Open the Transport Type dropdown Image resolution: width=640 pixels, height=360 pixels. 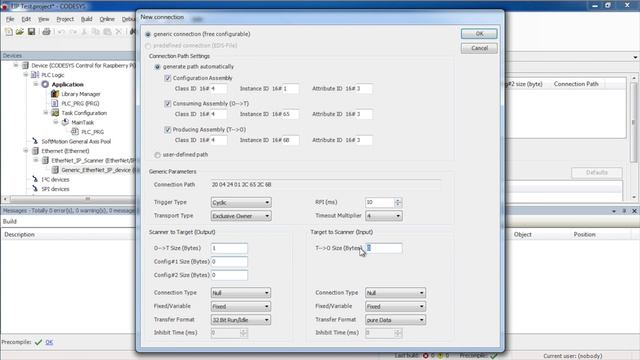tap(241, 216)
